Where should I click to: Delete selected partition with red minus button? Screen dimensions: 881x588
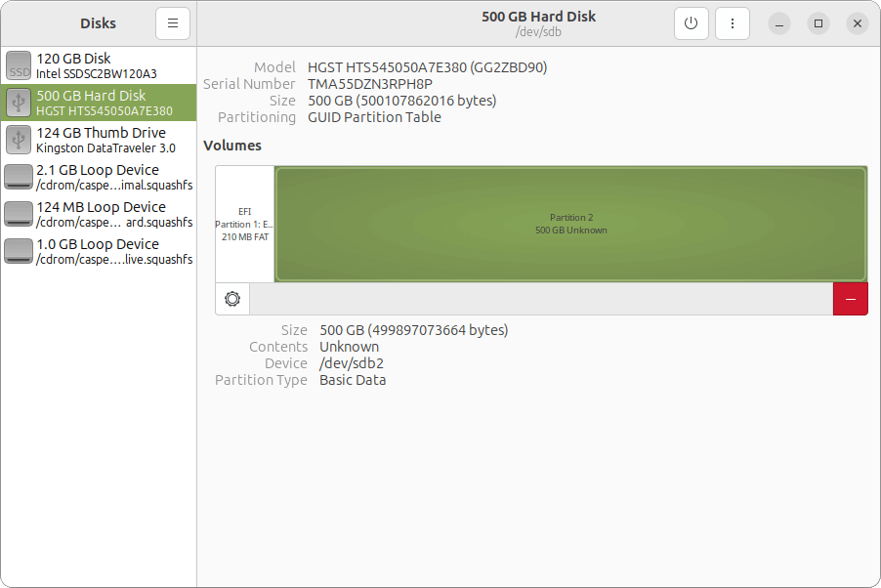pos(850,299)
